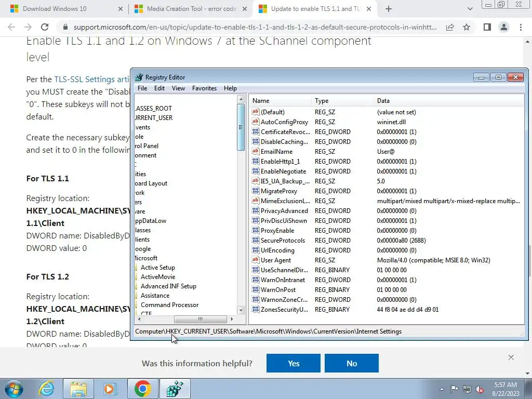The height and width of the screenshot is (399, 532).
Task: Sort registry values by Name column
Action: tap(280, 101)
